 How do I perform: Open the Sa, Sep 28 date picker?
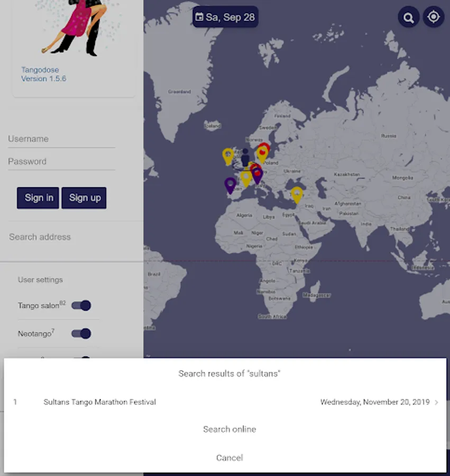(225, 17)
